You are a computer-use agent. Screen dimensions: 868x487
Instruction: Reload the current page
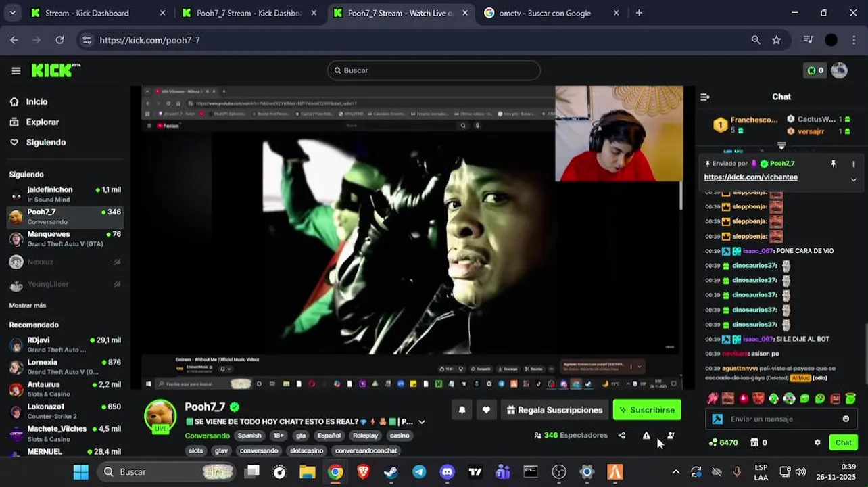pyautogui.click(x=59, y=40)
